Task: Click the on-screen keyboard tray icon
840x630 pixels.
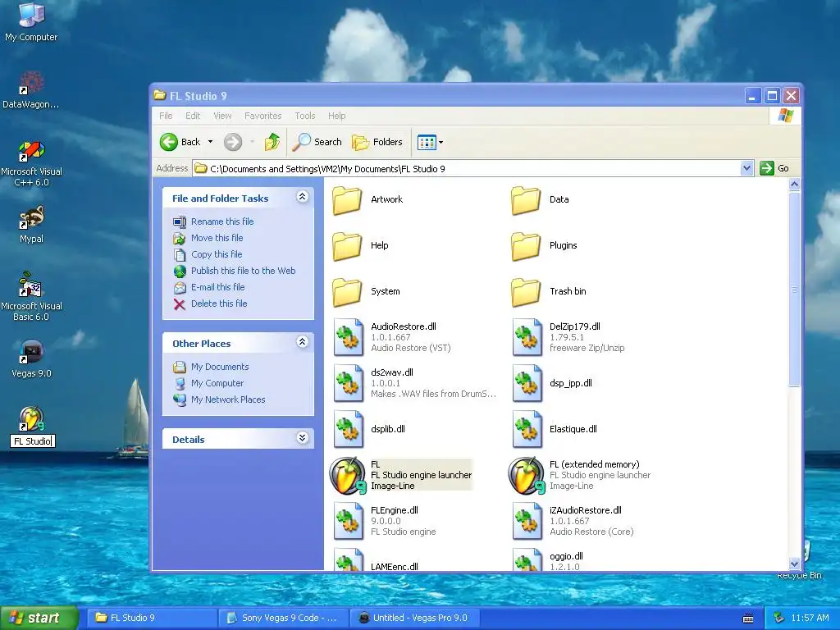Action: point(748,619)
